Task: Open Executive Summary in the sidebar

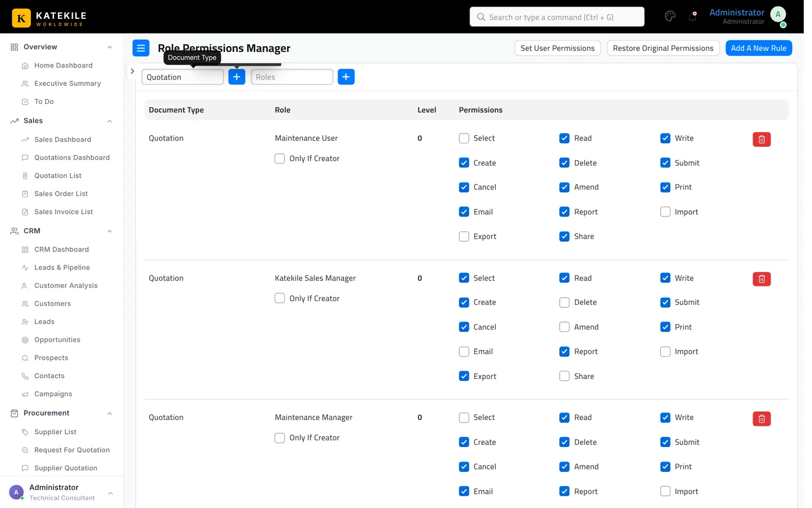Action: coord(67,83)
